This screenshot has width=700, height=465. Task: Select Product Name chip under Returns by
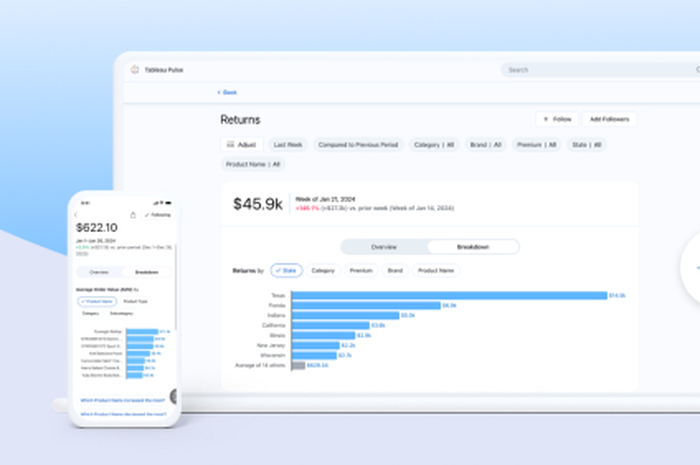(436, 270)
